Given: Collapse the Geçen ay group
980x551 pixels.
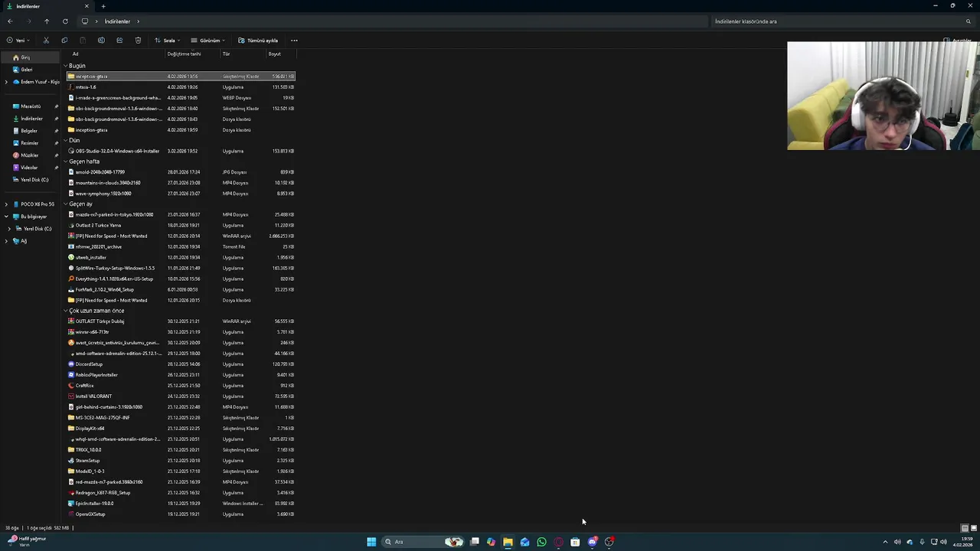Looking at the screenshot, I should (66, 204).
